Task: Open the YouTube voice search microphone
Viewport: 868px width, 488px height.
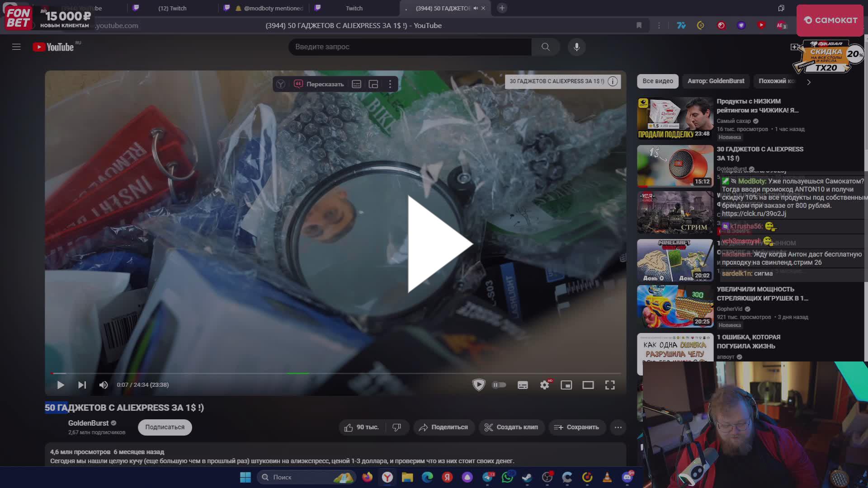Action: tap(576, 47)
